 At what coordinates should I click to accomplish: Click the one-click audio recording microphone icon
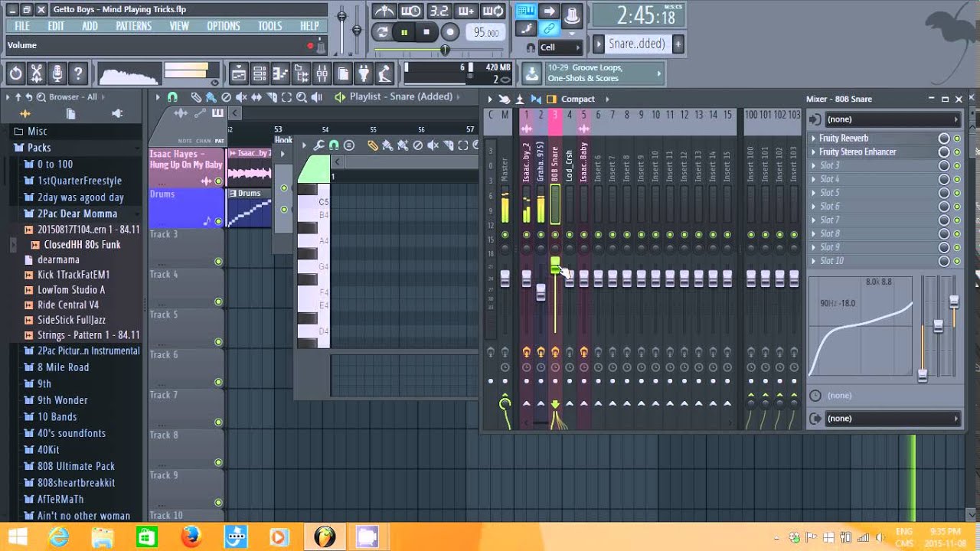(57, 73)
